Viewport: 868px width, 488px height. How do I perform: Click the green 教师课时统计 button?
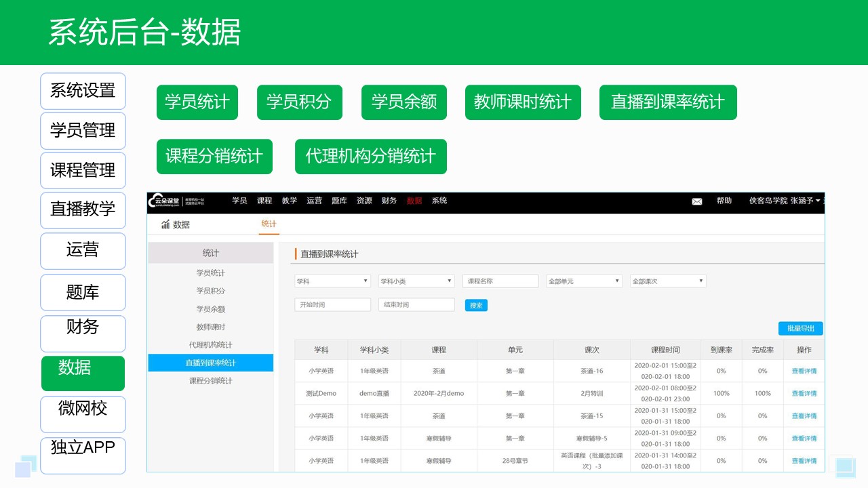coord(523,102)
